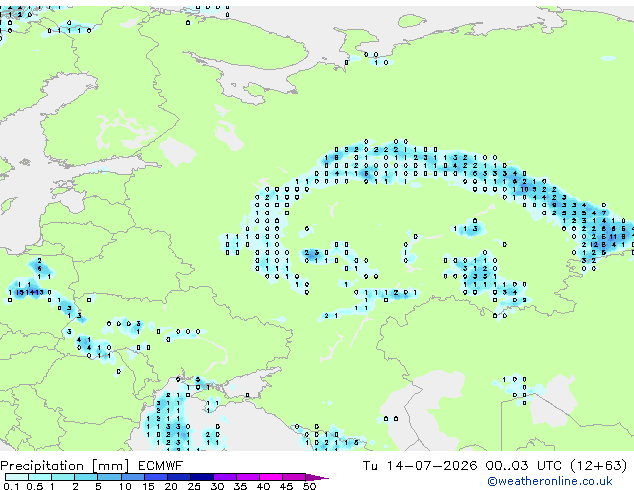Click the 0.1 to 0.5 mm legend swatch
The width and height of the screenshot is (634, 490).
pyautogui.click(x=17, y=477)
